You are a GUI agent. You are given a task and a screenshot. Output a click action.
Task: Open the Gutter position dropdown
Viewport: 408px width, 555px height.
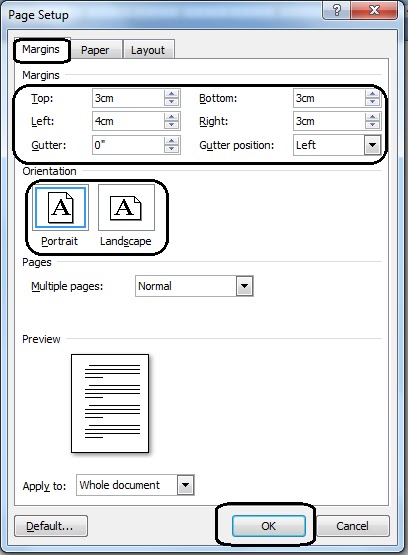pos(372,145)
